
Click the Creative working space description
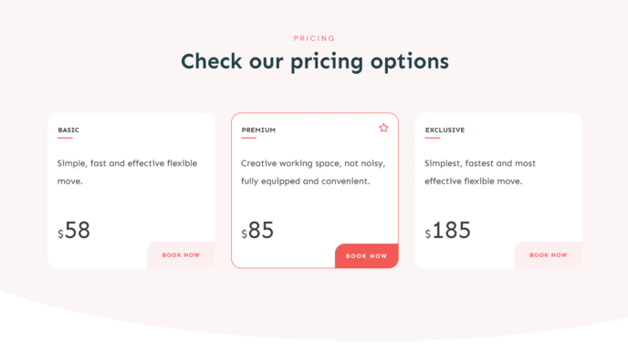tap(313, 172)
